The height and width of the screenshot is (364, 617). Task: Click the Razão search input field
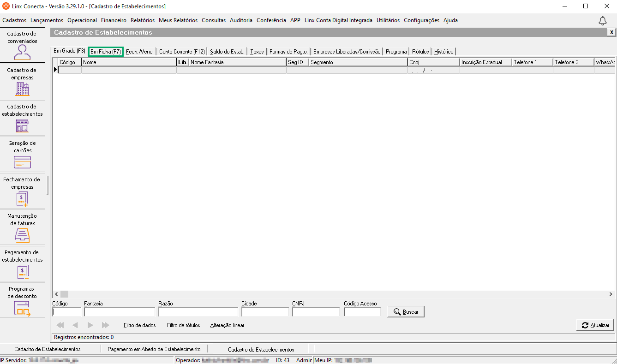[198, 312]
